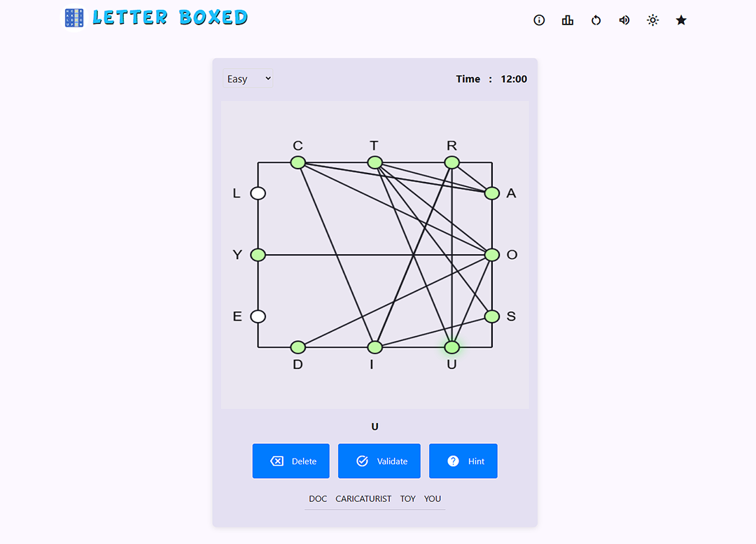Select the letter A node
756x544 pixels.
coord(492,193)
